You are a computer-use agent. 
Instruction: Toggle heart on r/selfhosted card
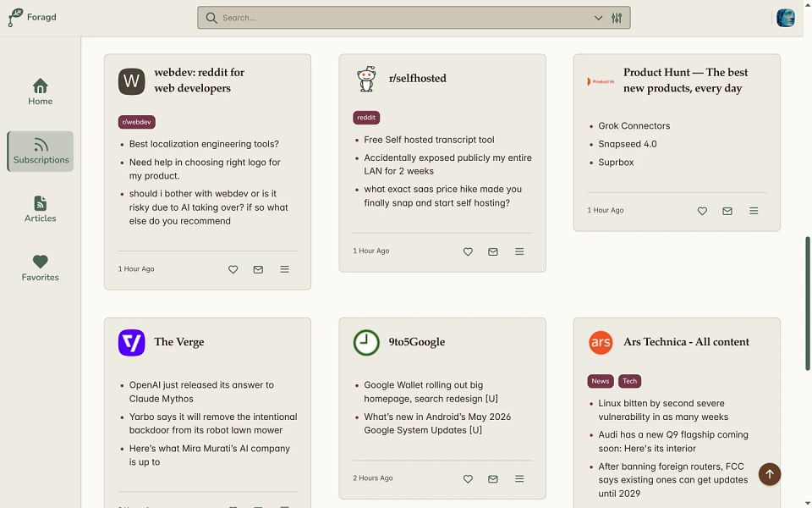[x=468, y=251]
